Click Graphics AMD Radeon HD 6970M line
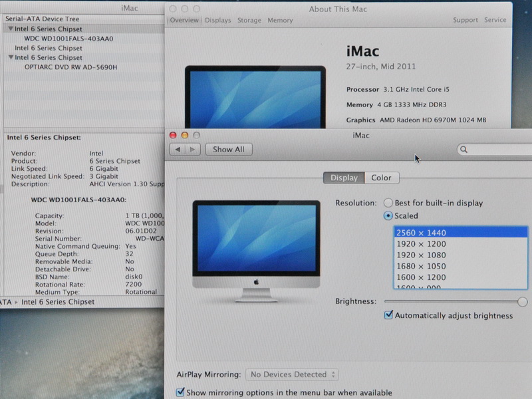The image size is (532, 399). coord(416,120)
